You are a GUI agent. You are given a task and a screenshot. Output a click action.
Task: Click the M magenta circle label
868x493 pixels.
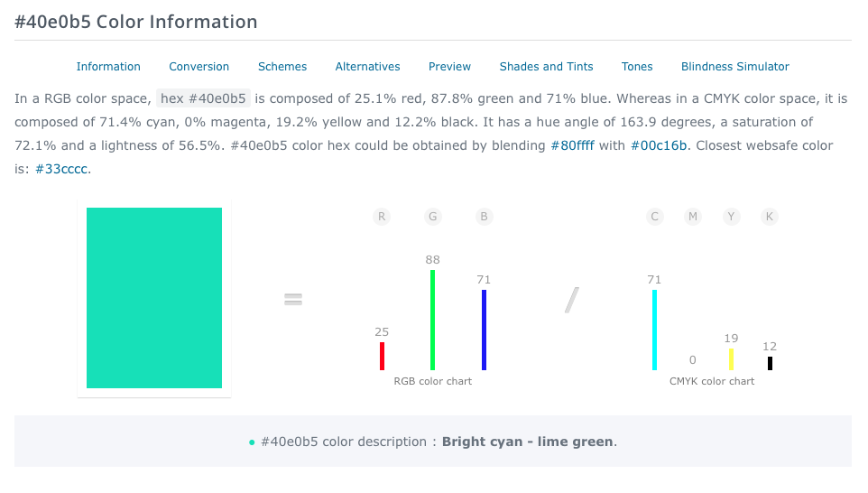click(x=693, y=217)
